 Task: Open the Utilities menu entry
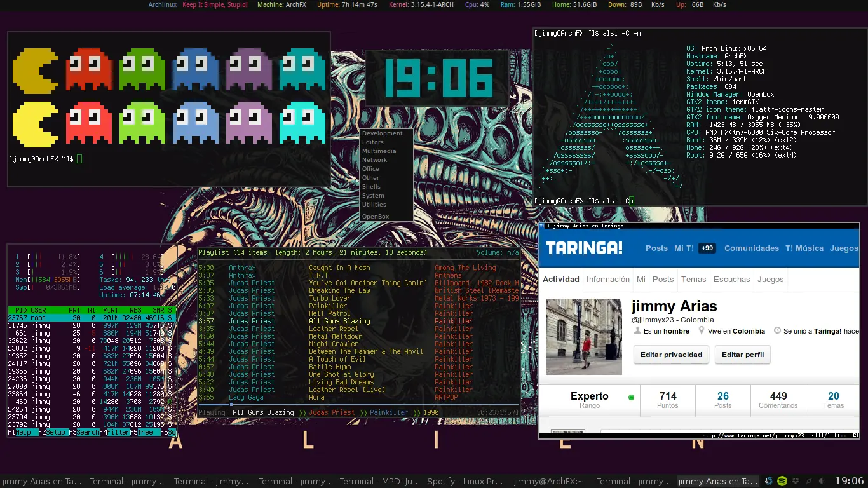(387, 205)
